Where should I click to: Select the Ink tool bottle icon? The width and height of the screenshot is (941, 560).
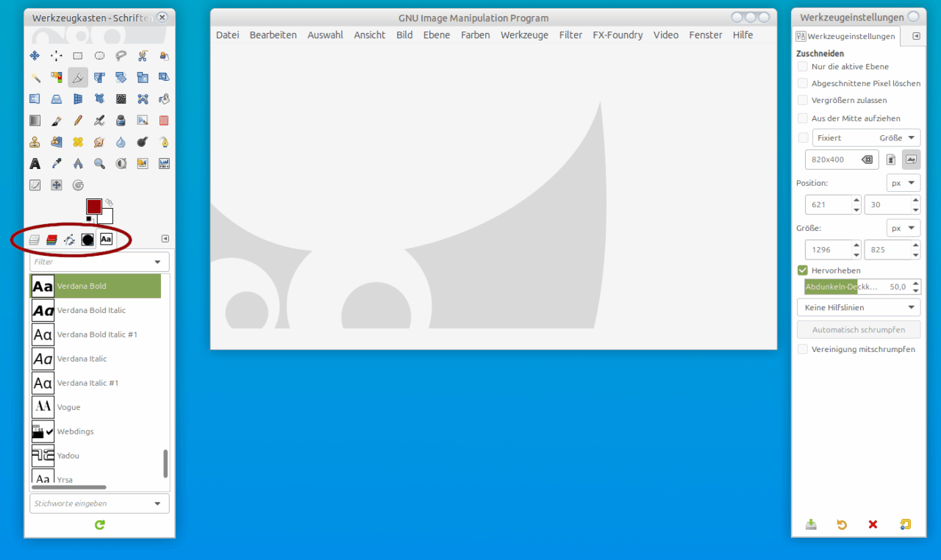(121, 121)
